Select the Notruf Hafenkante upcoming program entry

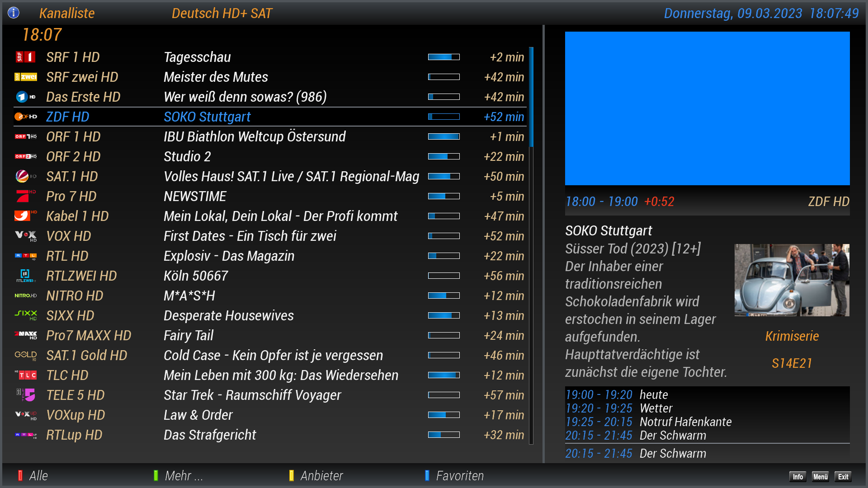click(x=685, y=422)
